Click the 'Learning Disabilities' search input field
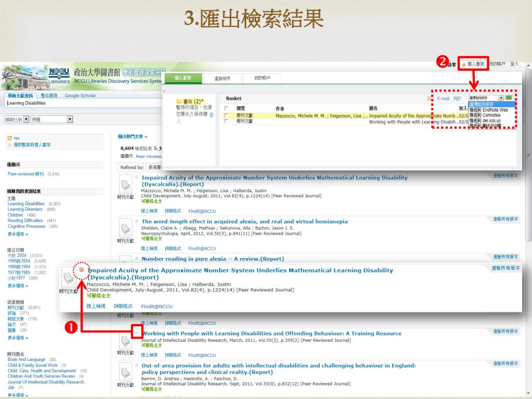The height and width of the screenshot is (399, 532). point(52,103)
